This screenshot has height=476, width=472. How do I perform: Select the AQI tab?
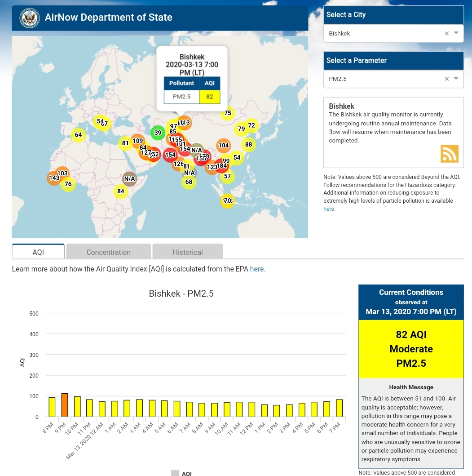[38, 252]
